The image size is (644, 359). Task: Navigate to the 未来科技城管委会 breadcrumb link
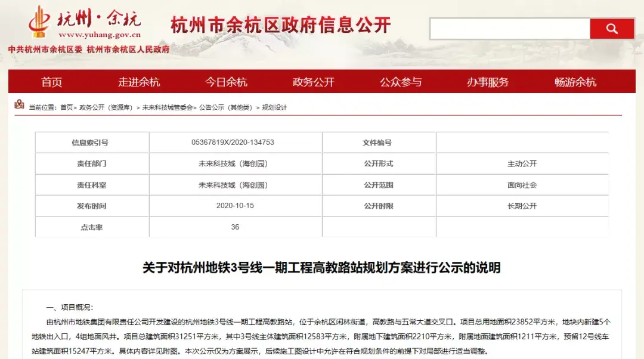coord(168,108)
